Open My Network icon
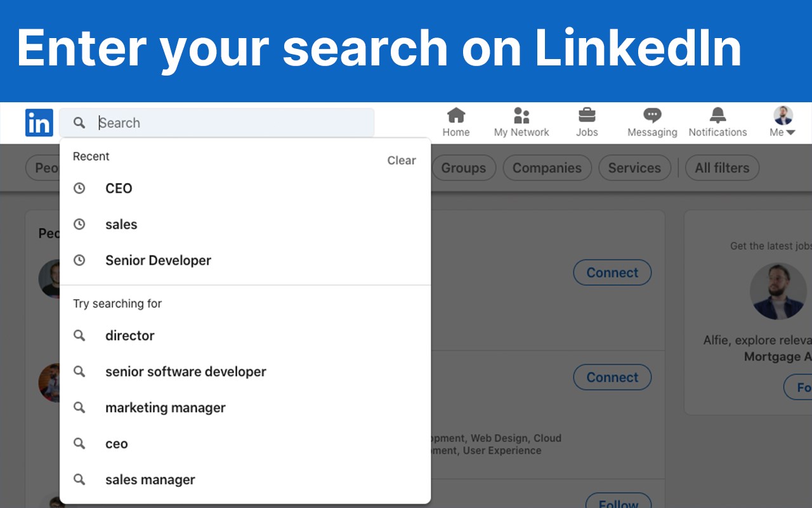The height and width of the screenshot is (508, 812). coord(521,116)
